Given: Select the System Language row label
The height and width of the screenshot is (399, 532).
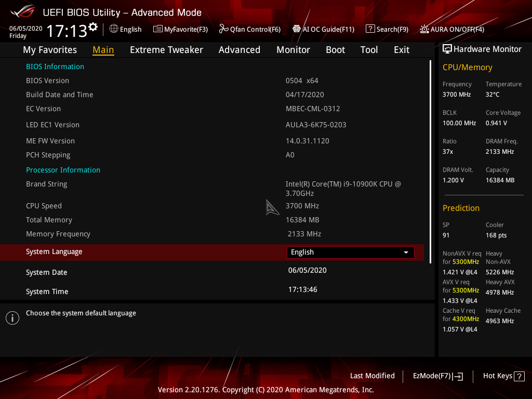Looking at the screenshot, I should 54,252.
